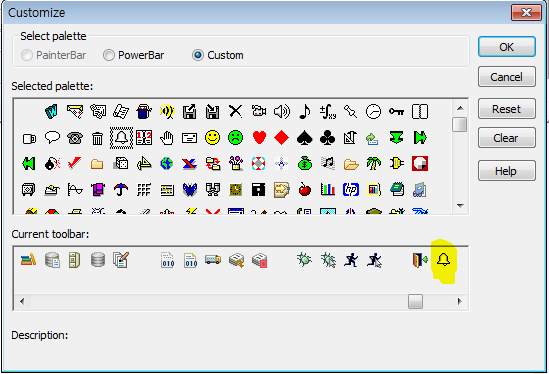The image size is (549, 374).
Task: Select the green sad face icon
Action: pos(236,138)
